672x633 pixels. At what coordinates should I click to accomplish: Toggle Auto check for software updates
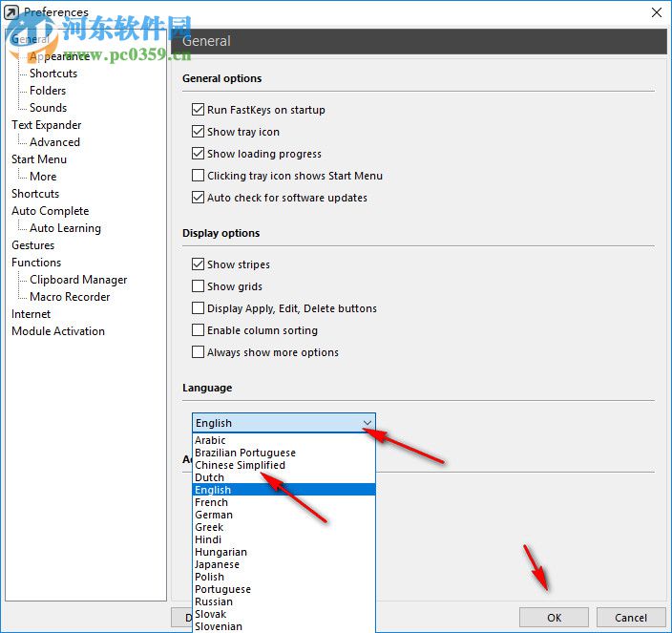coord(198,197)
